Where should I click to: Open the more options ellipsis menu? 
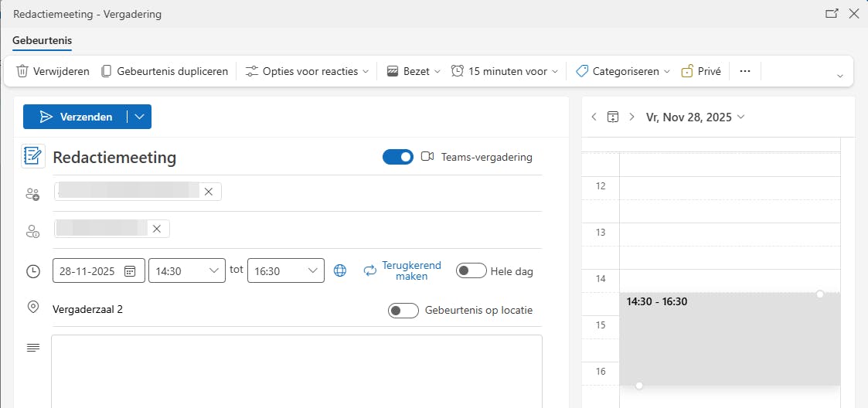[745, 71]
